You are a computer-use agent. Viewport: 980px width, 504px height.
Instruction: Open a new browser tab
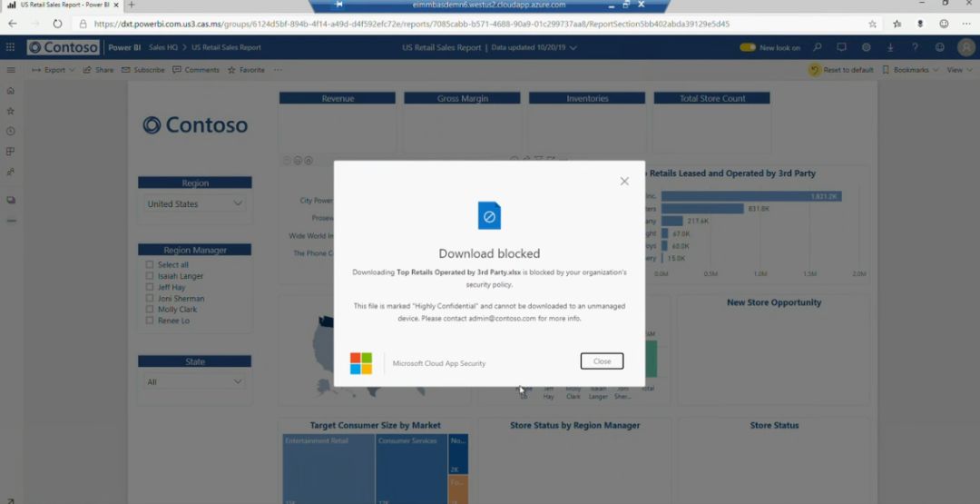(x=132, y=5)
